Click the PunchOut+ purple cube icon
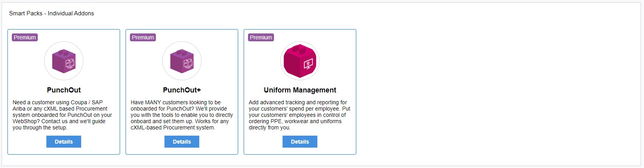 click(x=182, y=61)
